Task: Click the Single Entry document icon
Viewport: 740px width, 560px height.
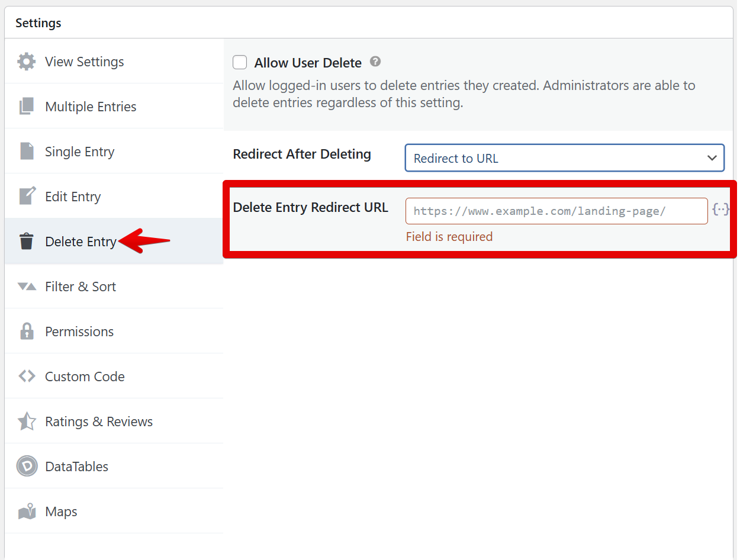Action: (27, 152)
